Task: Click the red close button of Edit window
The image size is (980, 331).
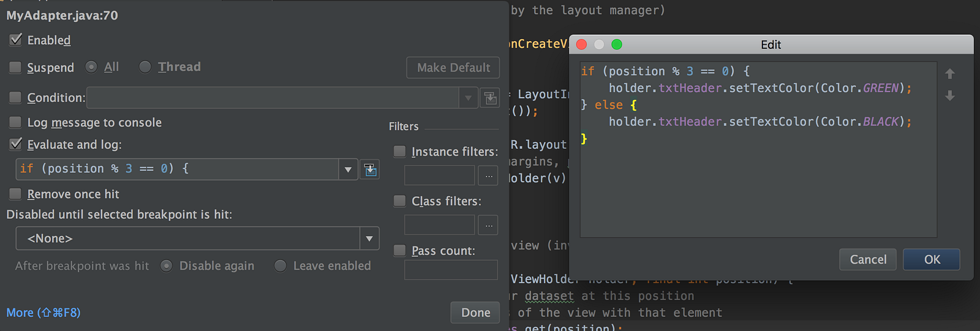Action: click(x=582, y=44)
